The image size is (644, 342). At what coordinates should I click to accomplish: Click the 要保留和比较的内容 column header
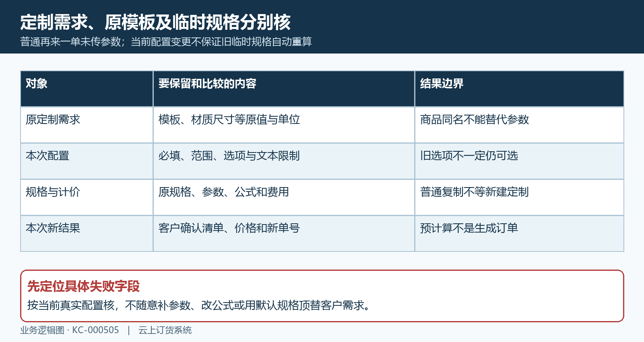coord(284,89)
